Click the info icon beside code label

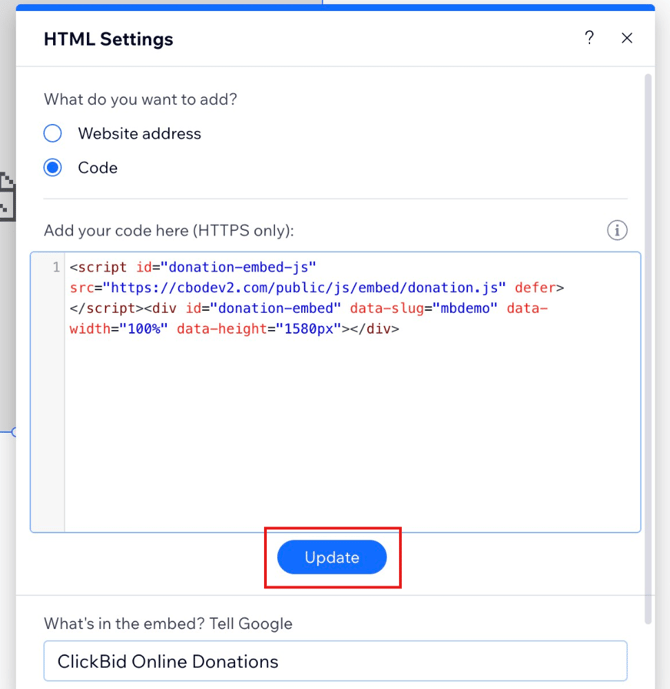(x=617, y=230)
